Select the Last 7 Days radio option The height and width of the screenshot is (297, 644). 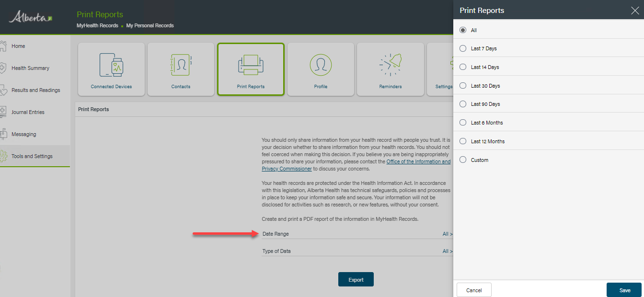pos(463,48)
